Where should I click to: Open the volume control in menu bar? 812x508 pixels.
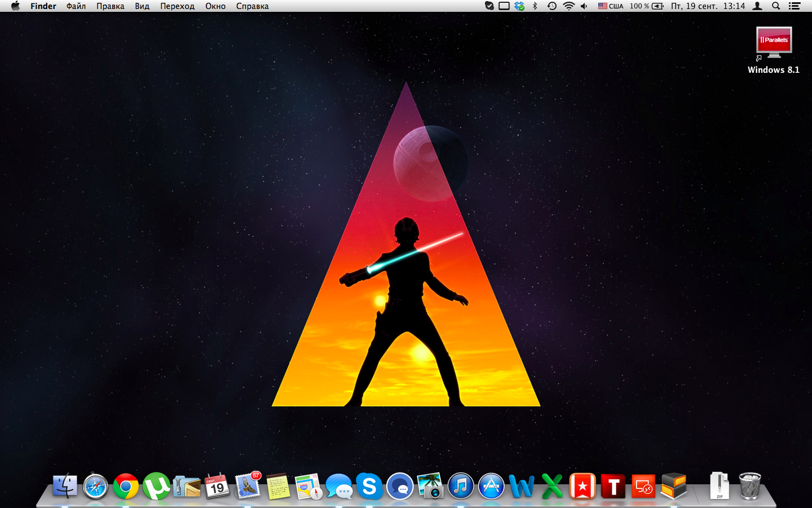(x=584, y=6)
